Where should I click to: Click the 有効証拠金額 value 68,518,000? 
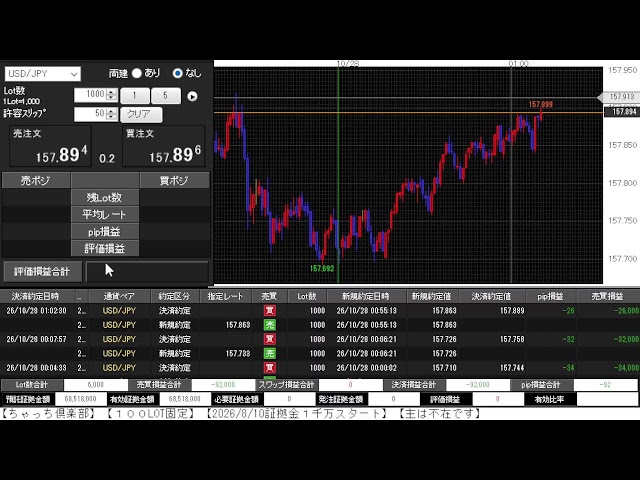click(185, 399)
